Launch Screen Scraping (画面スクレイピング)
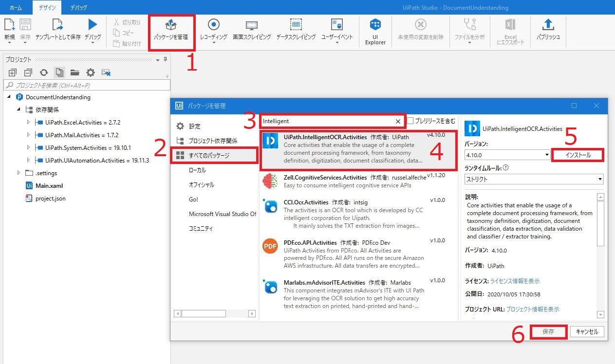Image resolution: width=615 pixels, height=364 pixels. (x=252, y=30)
